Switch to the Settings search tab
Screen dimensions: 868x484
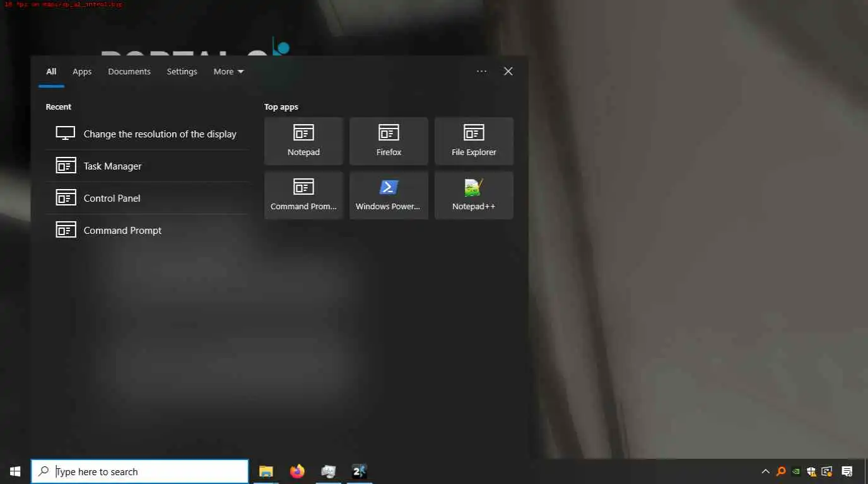tap(182, 71)
